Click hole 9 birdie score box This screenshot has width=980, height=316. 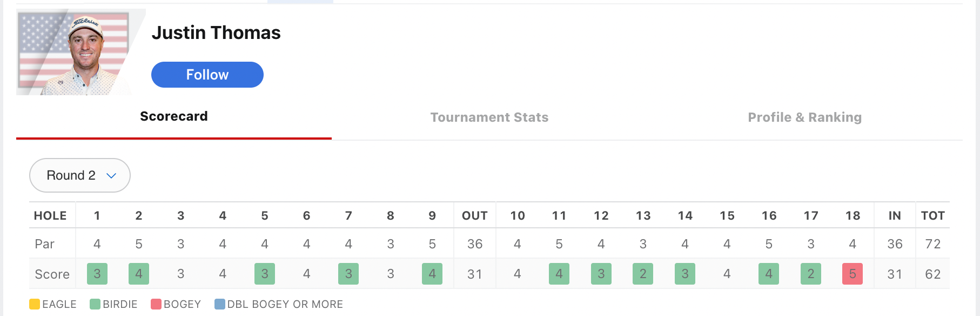432,274
